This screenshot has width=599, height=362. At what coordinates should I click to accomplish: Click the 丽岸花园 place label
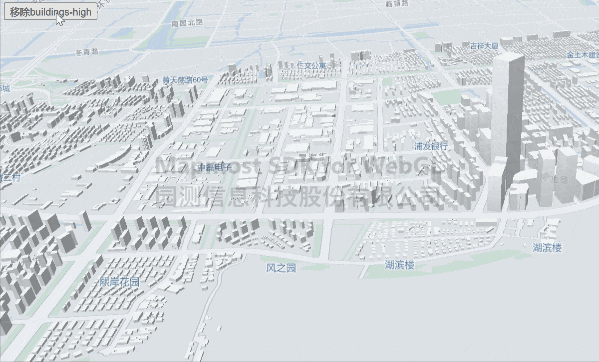120,282
